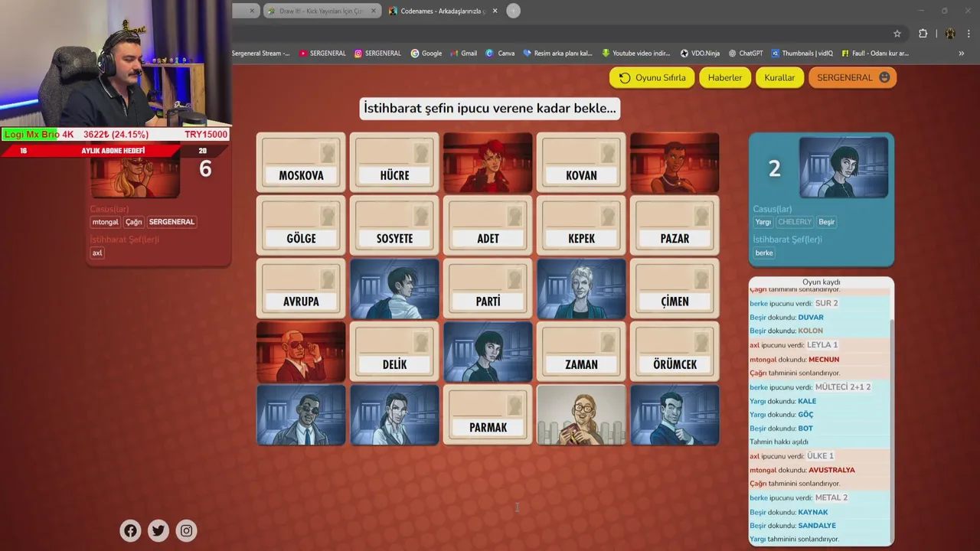This screenshot has height=551, width=980.
Task: Click DUVAR in the game log
Action: click(811, 317)
